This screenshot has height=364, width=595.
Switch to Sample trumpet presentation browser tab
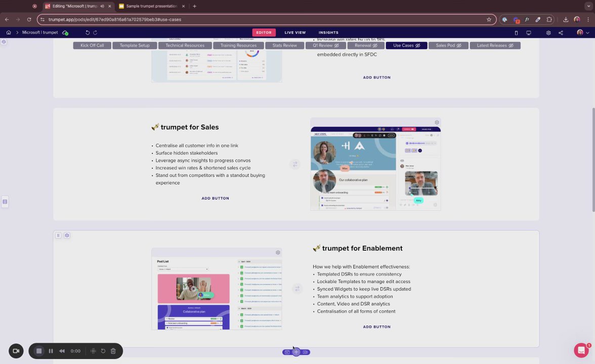point(152,6)
